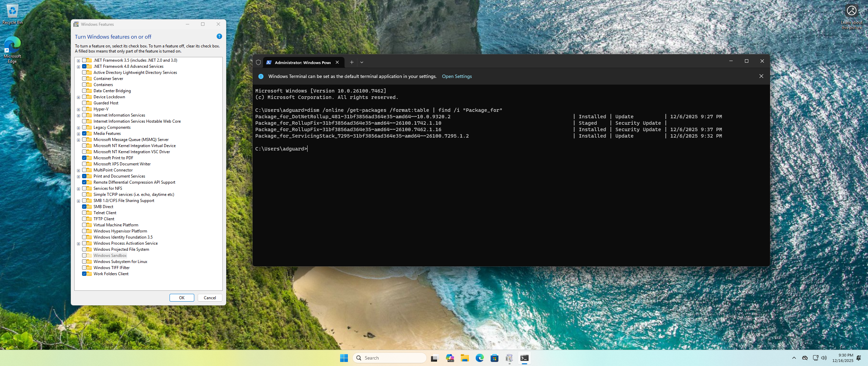
Task: Enable the Hyper-V checkbox
Action: pos(84,109)
